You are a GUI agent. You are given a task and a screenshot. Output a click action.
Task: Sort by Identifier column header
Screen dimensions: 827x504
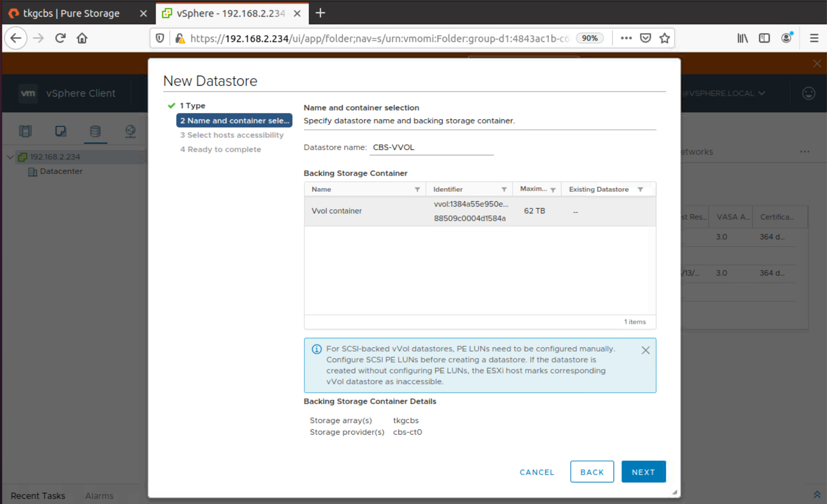(x=448, y=189)
